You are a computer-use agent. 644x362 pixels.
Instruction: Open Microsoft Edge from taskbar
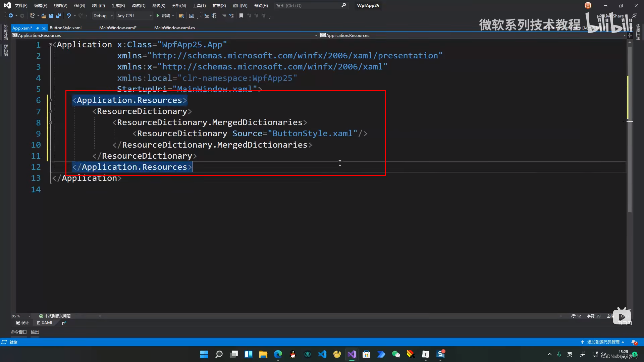tap(278, 354)
